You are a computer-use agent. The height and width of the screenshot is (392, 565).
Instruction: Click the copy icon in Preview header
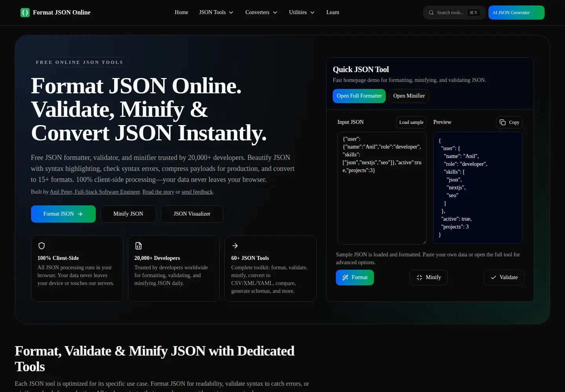[503, 122]
